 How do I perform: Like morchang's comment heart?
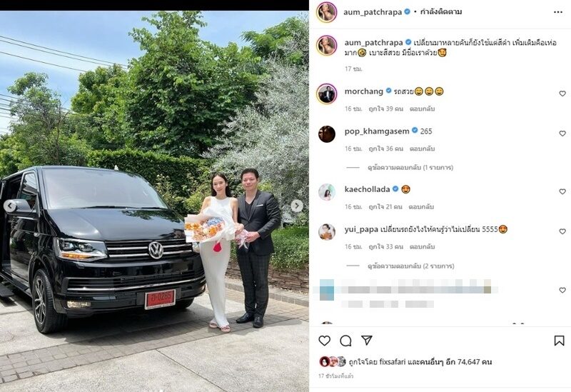coord(562,94)
